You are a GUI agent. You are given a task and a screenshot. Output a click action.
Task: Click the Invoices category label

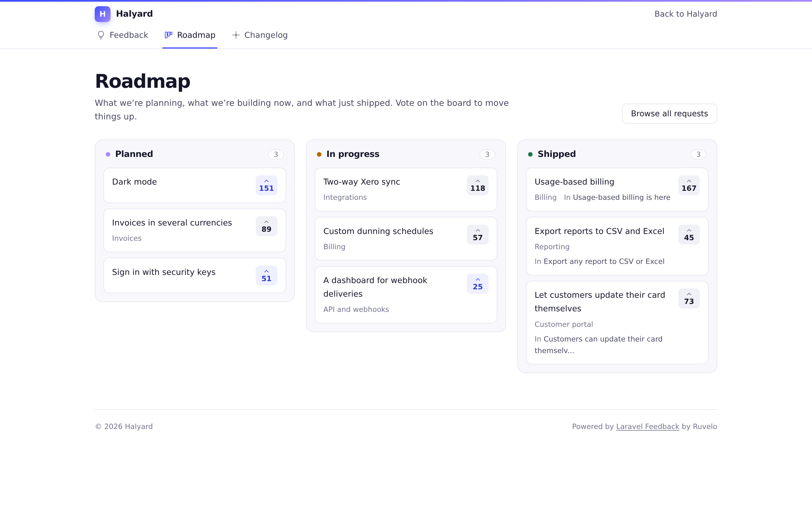[x=127, y=238]
